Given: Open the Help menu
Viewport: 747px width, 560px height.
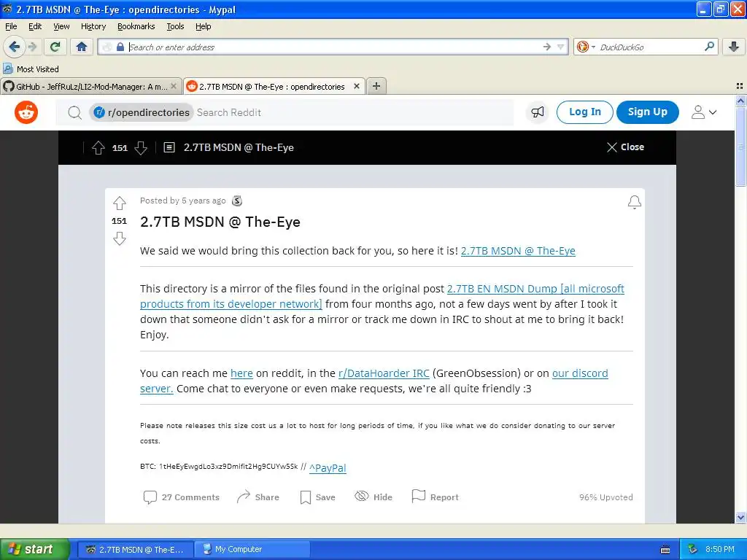Looking at the screenshot, I should (203, 26).
